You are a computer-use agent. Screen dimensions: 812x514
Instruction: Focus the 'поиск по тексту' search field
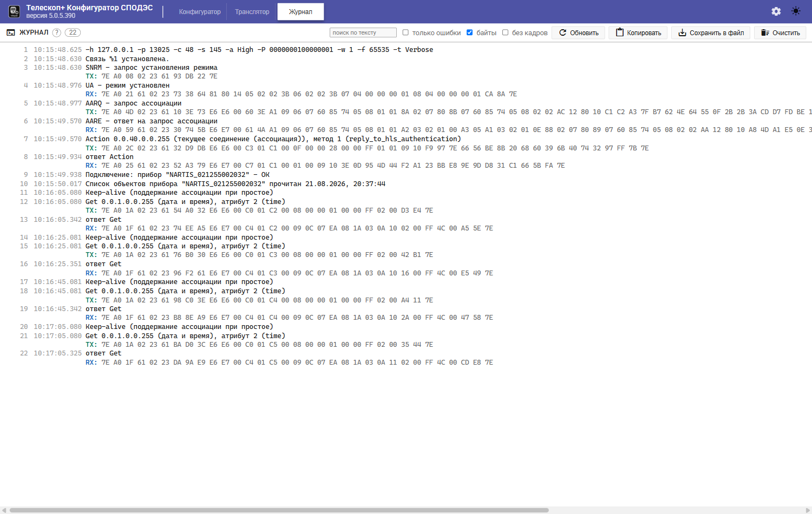coord(363,32)
